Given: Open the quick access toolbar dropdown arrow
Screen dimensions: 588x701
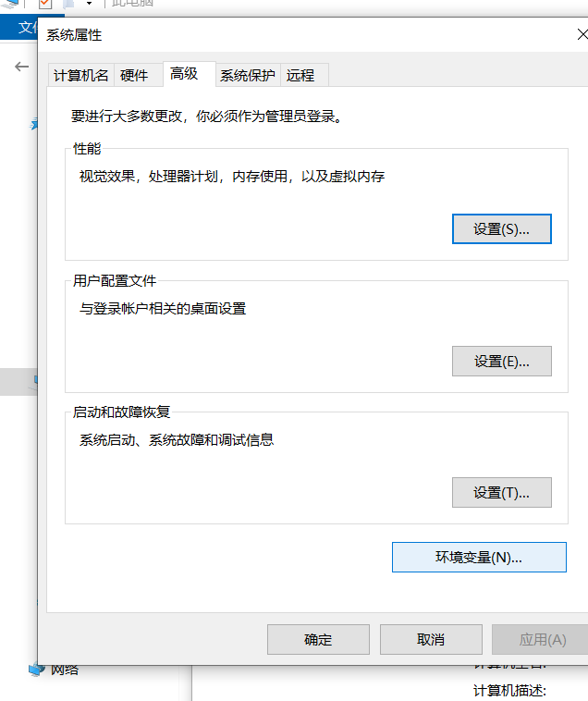Looking at the screenshot, I should 89,4.
